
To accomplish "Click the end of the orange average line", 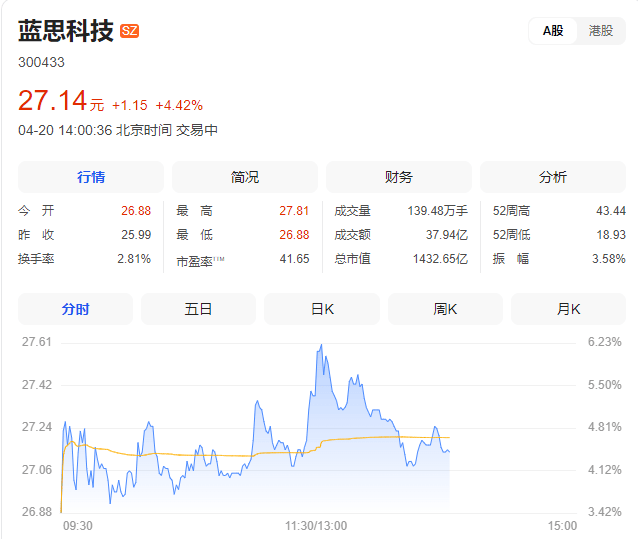I will (449, 437).
